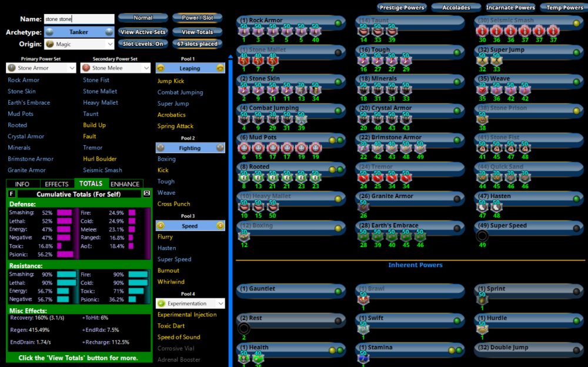Click the F font button in totals panel
This screenshot has width=588, height=367.
point(11,193)
